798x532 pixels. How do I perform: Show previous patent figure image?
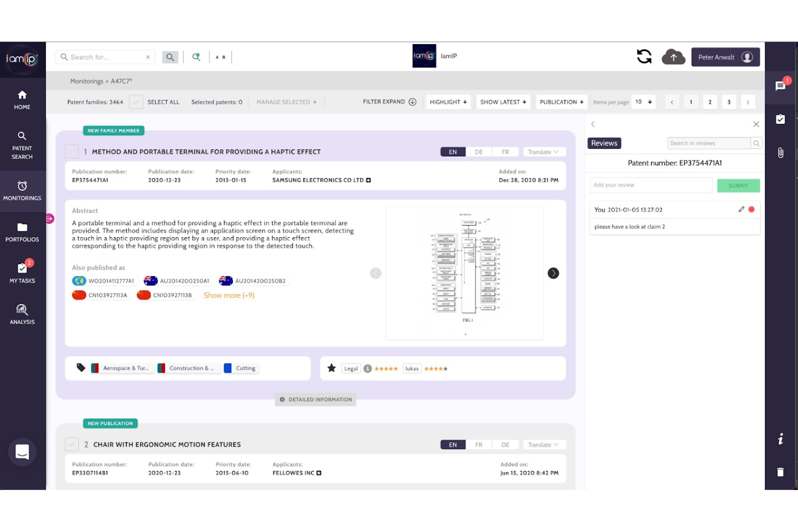376,273
